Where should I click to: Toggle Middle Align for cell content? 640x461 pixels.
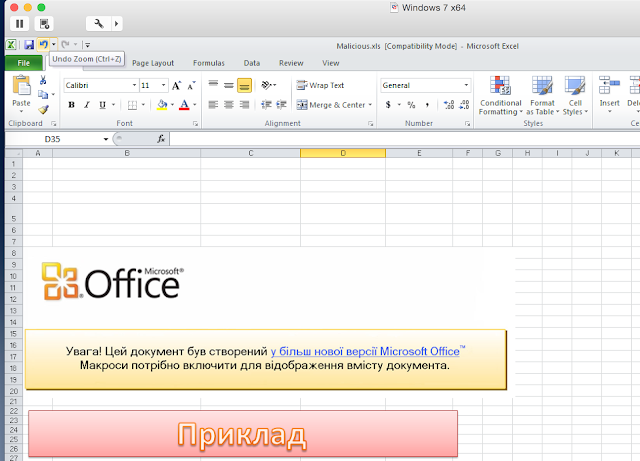pos(229,85)
